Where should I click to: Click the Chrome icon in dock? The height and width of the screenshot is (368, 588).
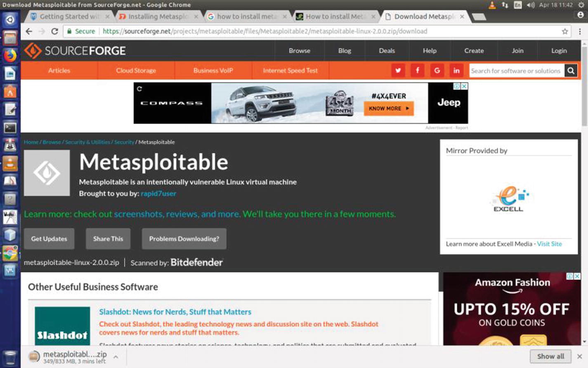10,253
